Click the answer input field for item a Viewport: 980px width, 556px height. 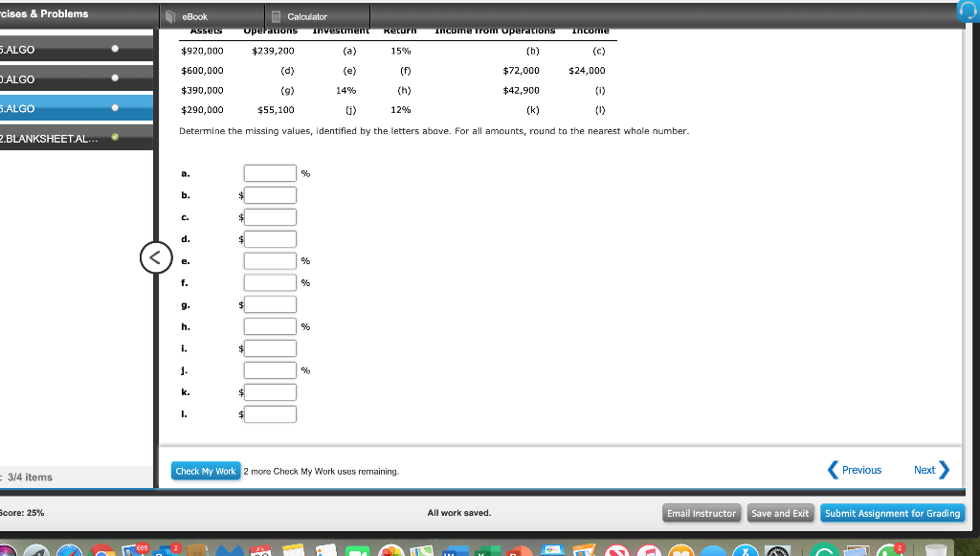pyautogui.click(x=269, y=172)
